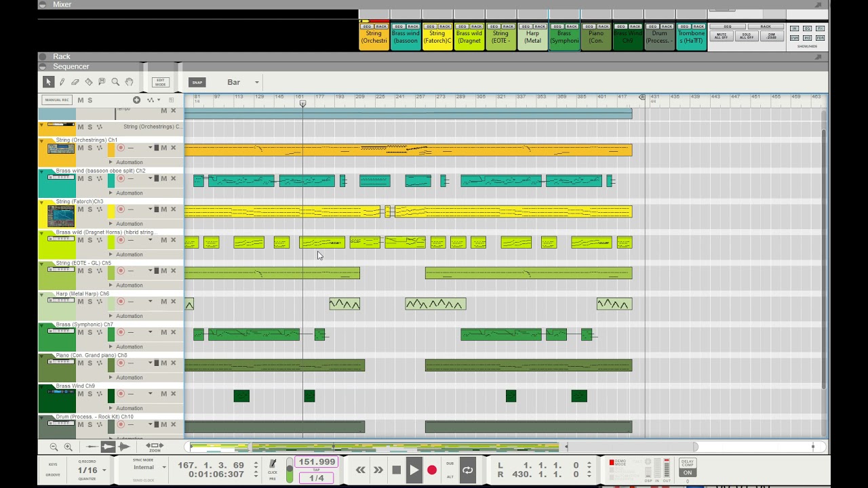Select the Hand tool
868x488 pixels.
(129, 82)
